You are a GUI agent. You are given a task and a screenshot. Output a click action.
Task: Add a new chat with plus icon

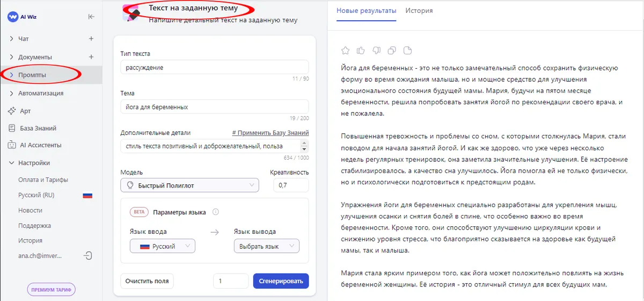(x=91, y=39)
